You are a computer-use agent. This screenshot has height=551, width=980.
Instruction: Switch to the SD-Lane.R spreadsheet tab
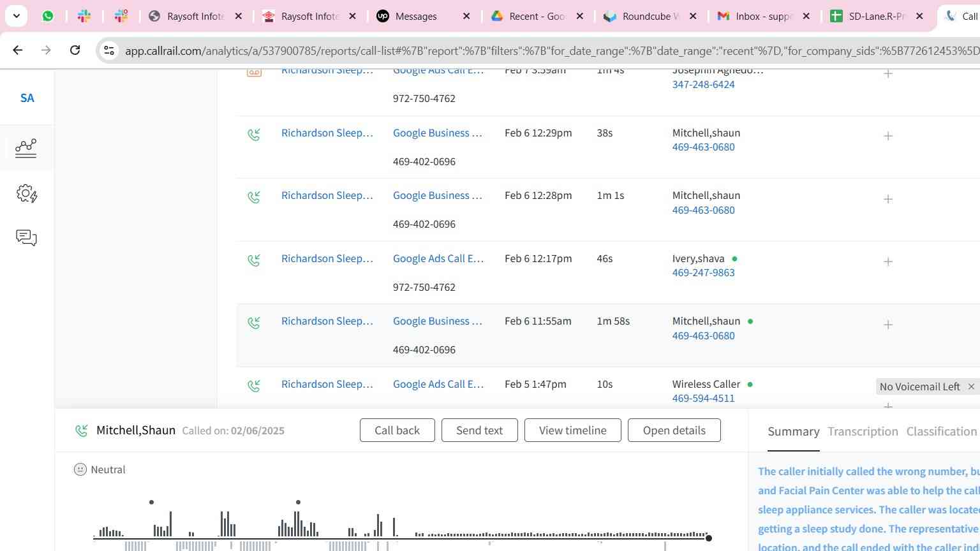pyautogui.click(x=877, y=16)
